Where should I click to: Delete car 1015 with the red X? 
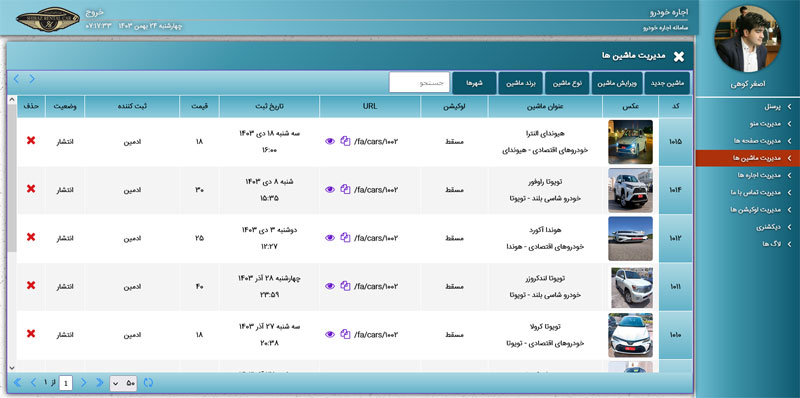point(31,140)
